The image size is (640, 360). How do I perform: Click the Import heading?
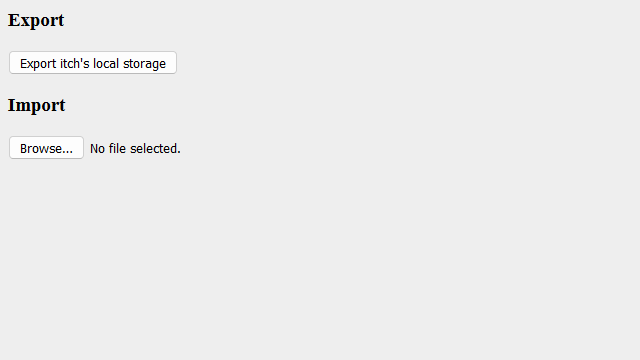point(36,105)
